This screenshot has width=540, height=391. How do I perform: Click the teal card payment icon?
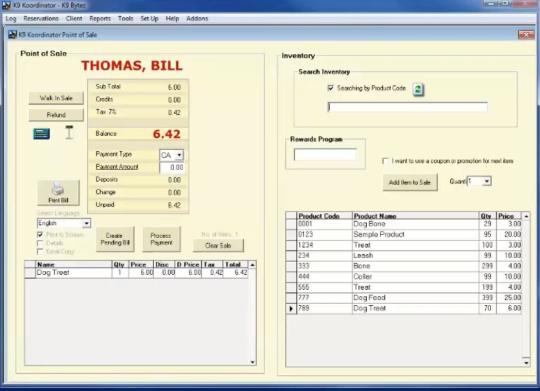(42, 134)
